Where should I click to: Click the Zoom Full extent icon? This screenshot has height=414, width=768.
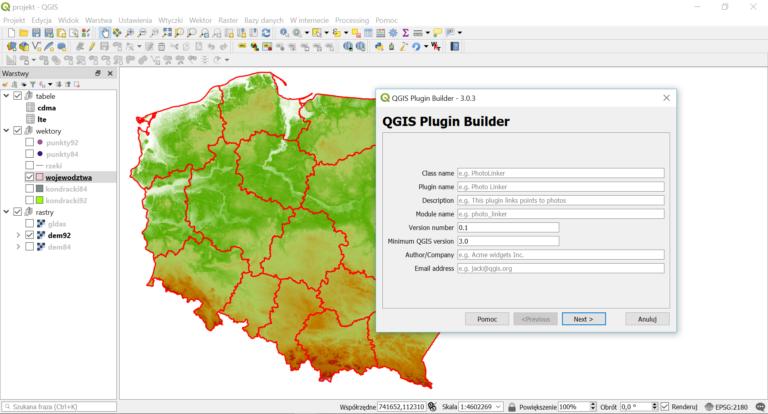[x=167, y=33]
